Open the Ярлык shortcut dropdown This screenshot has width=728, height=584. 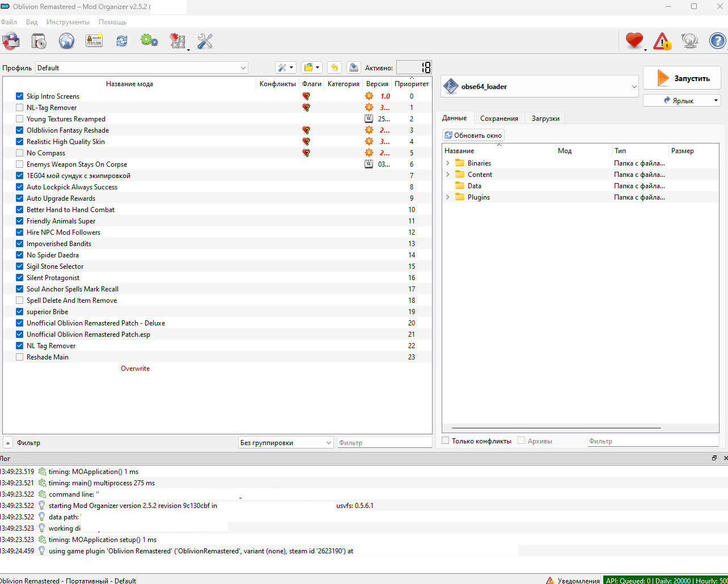point(682,100)
